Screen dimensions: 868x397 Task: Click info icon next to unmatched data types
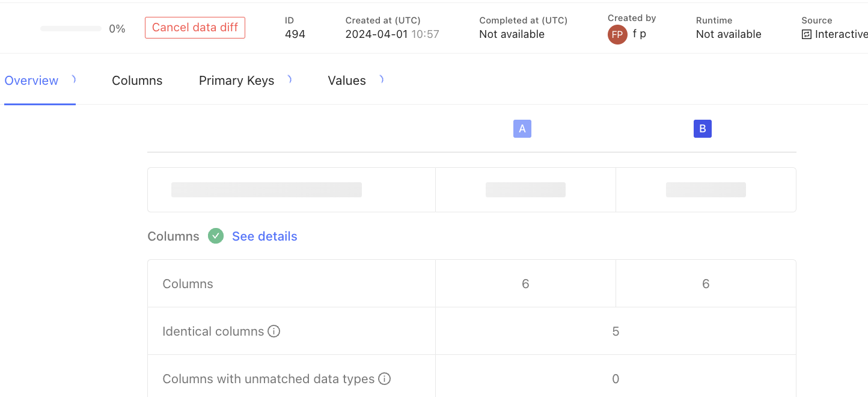coord(384,379)
